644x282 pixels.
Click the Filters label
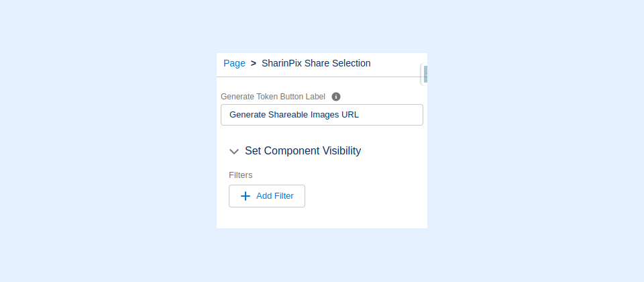pos(241,175)
